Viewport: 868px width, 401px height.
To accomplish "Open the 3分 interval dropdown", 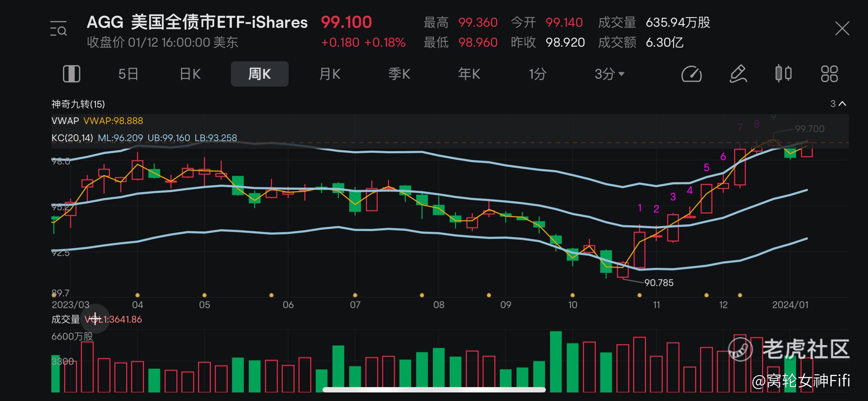I will pos(609,74).
